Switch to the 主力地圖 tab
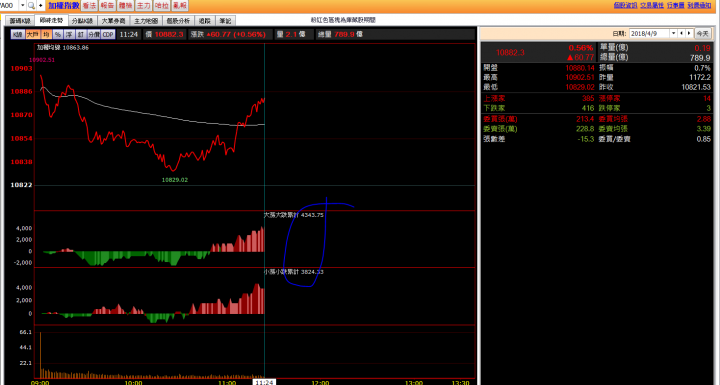This screenshot has height=385, width=720. coord(146,21)
